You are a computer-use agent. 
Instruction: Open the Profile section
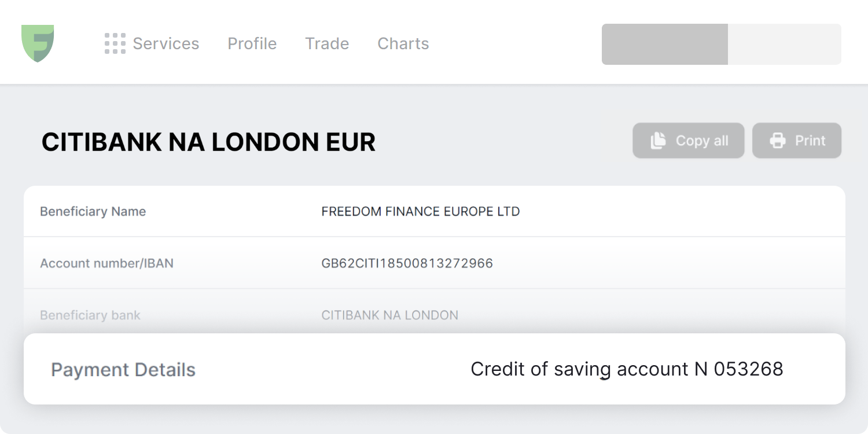252,43
